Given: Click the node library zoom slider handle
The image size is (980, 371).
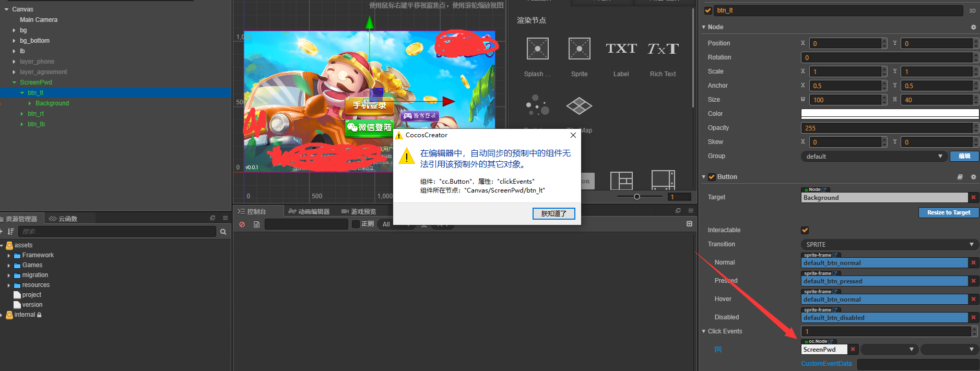Looking at the screenshot, I should pyautogui.click(x=637, y=197).
